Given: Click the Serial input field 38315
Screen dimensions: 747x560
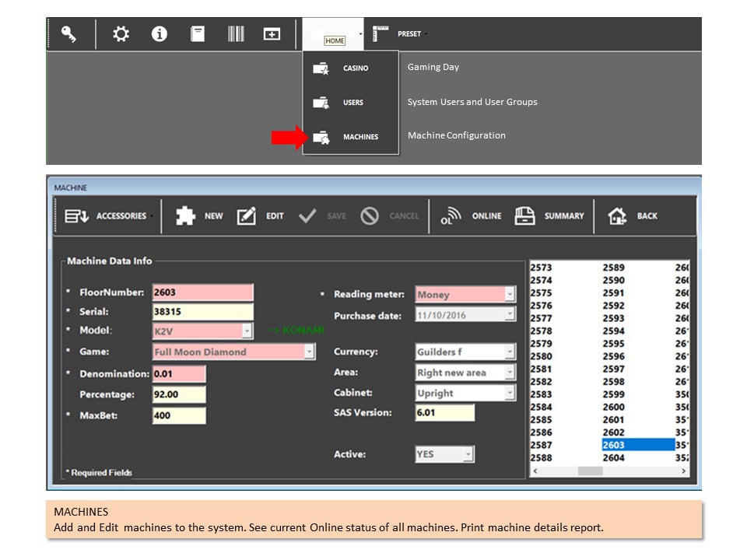Looking at the screenshot, I should pyautogui.click(x=203, y=311).
